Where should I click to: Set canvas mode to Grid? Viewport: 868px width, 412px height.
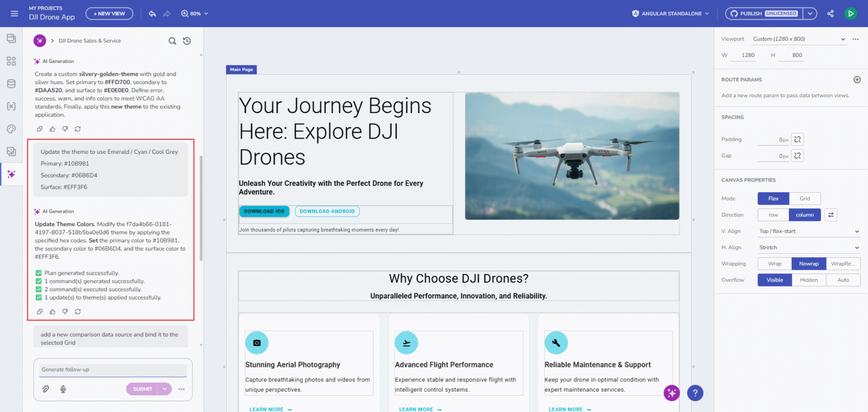click(x=805, y=198)
